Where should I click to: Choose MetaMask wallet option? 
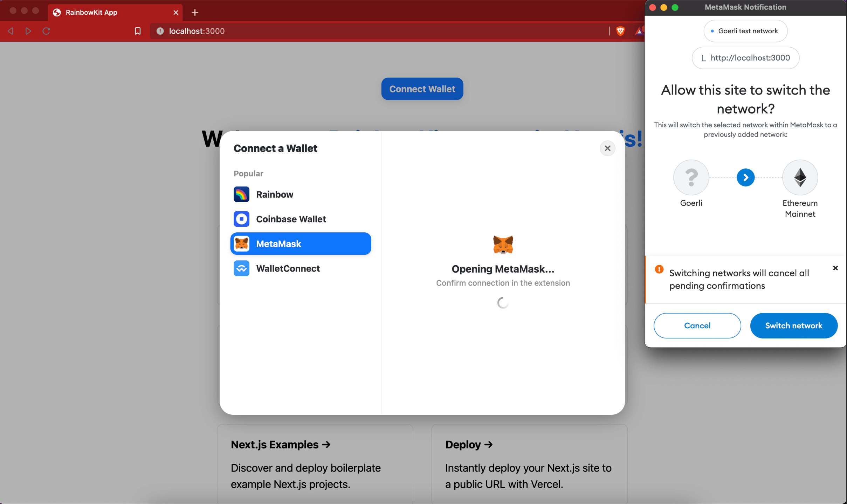click(x=301, y=244)
